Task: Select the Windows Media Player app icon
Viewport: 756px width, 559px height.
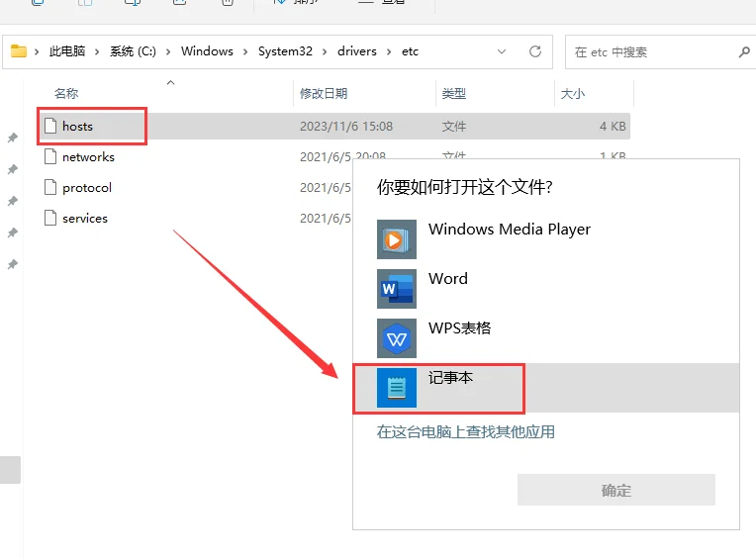Action: 396,239
